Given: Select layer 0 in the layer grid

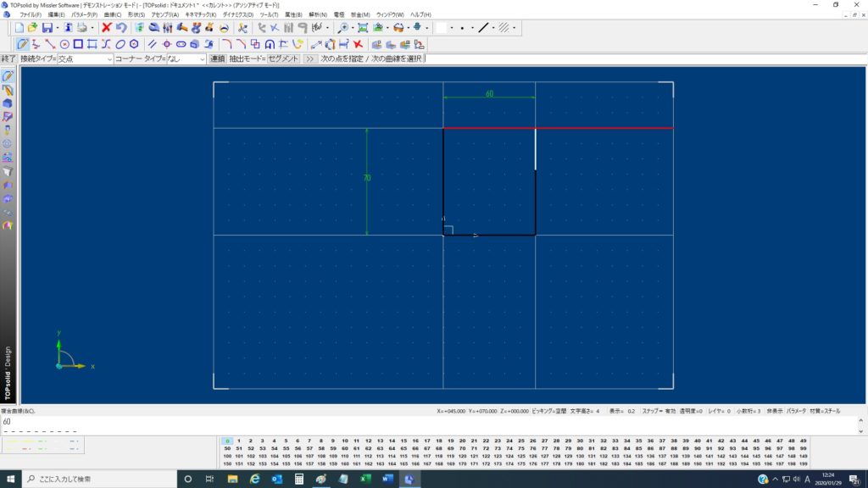Looking at the screenshot, I should tap(227, 441).
